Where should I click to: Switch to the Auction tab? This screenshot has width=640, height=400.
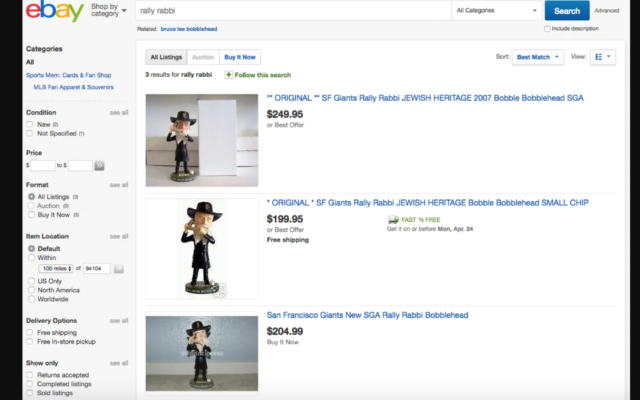(202, 57)
